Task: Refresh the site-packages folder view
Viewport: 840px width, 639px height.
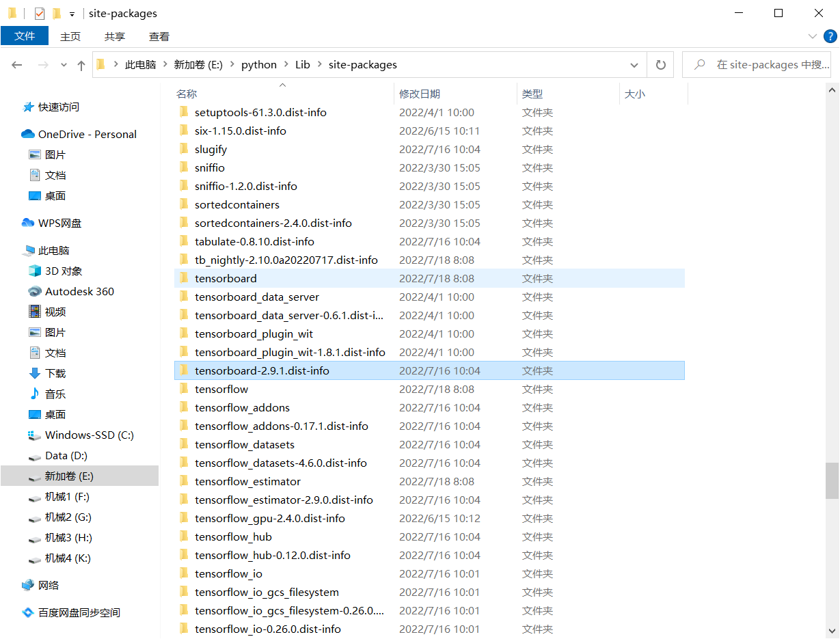Action: click(660, 65)
